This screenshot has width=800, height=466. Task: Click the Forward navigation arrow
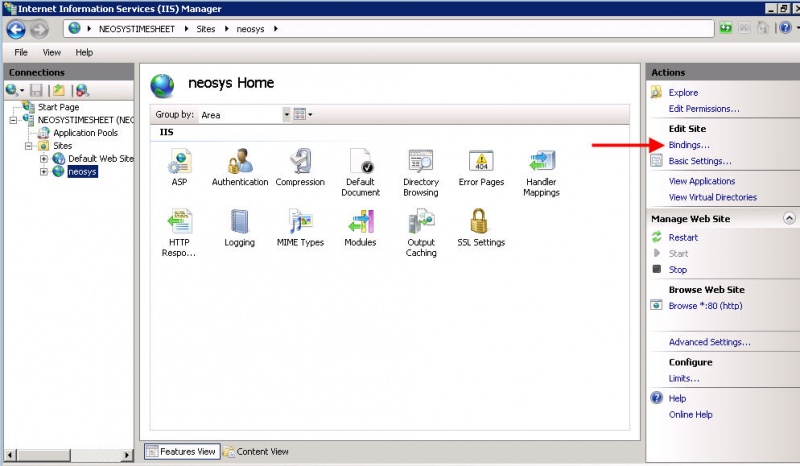39,29
